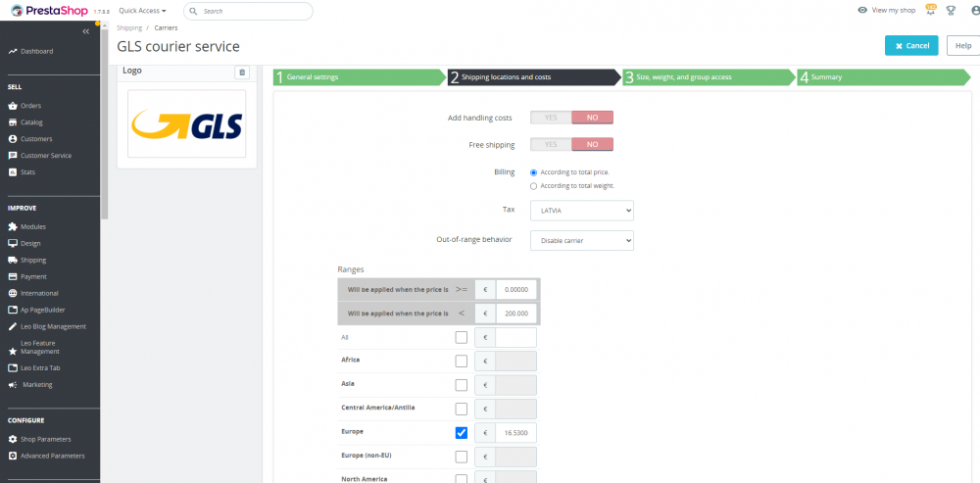The image size is (980, 483).
Task: Click the International globe icon
Action: (x=13, y=293)
